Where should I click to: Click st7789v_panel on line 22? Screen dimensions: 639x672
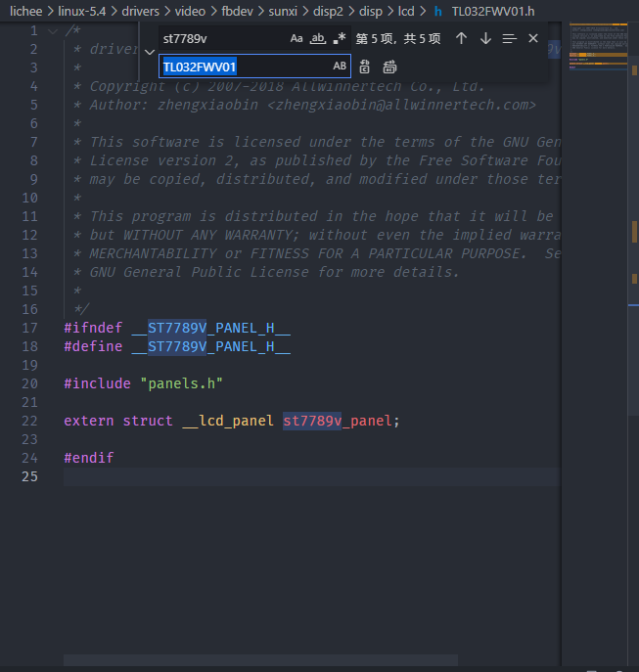point(340,421)
